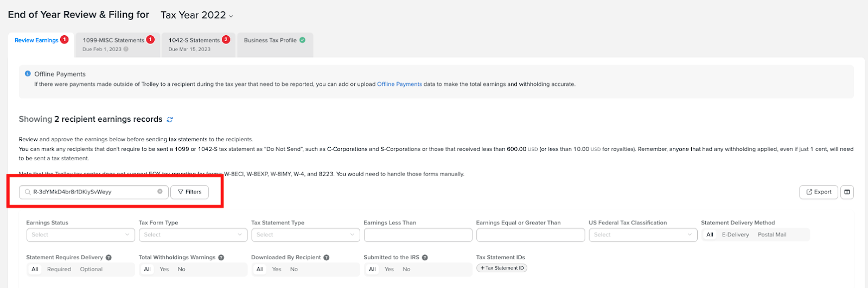Open US Federal Tax Classification dropdown
Image resolution: width=868 pixels, height=288 pixels.
[643, 235]
